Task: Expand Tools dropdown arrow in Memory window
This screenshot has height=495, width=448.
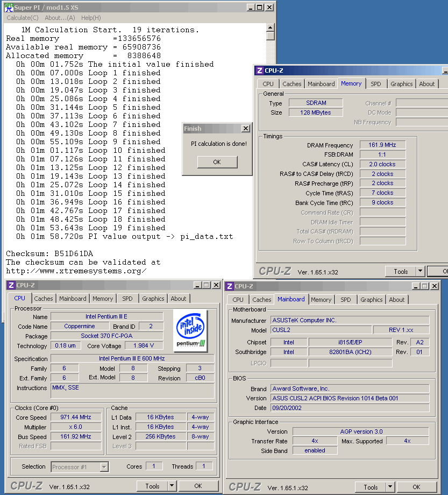Action: click(x=420, y=272)
